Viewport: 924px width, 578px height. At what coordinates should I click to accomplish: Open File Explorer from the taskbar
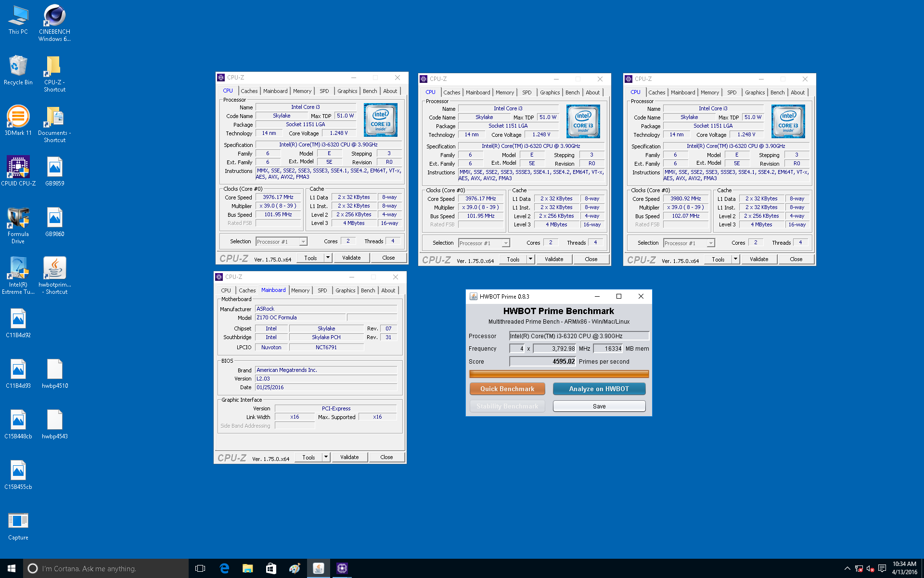(247, 568)
